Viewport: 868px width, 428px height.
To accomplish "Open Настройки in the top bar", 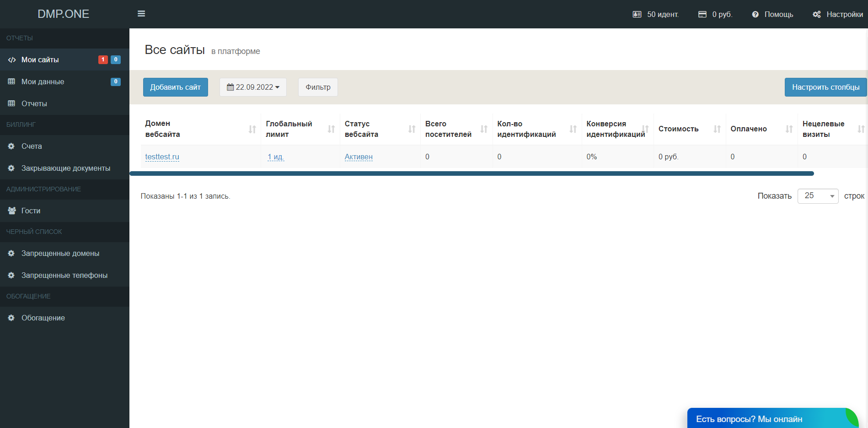I will coord(838,15).
